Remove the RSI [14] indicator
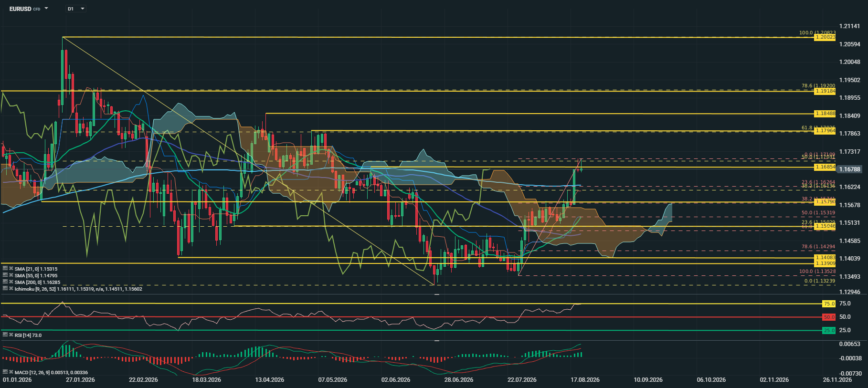 click(11, 335)
